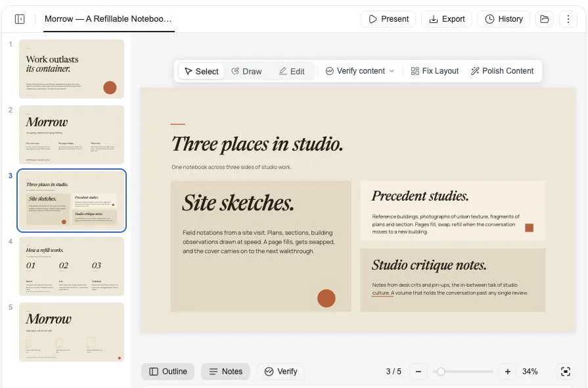This screenshot has width=588, height=388.
Task: Zoom out with the minus button
Action: [418, 372]
